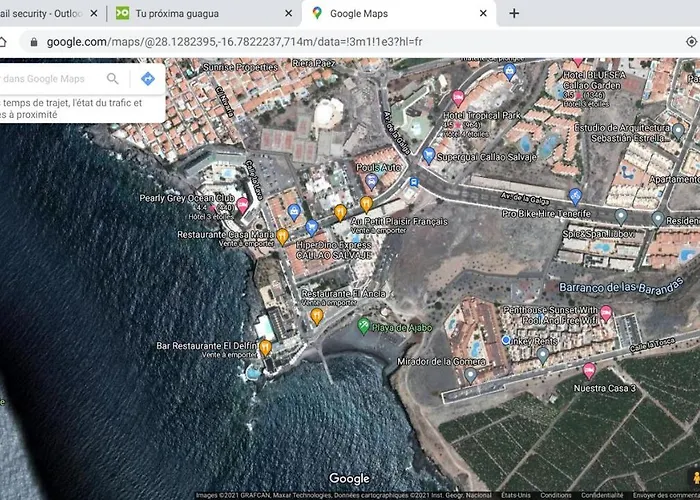Viewport: 700px width, 500px height.
Task: Select the Nuestra Casa 3 lodging pin
Action: pos(589,371)
